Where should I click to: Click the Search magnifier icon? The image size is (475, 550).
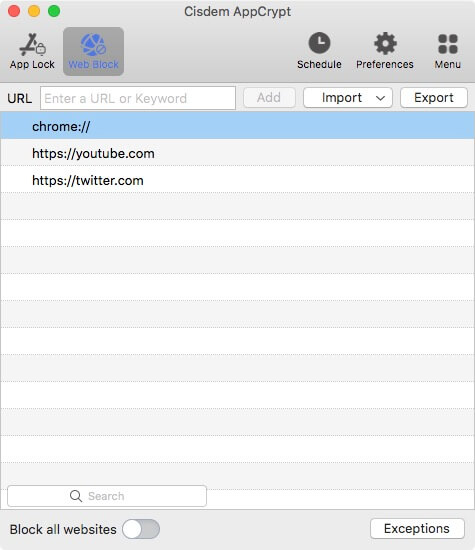(76, 496)
